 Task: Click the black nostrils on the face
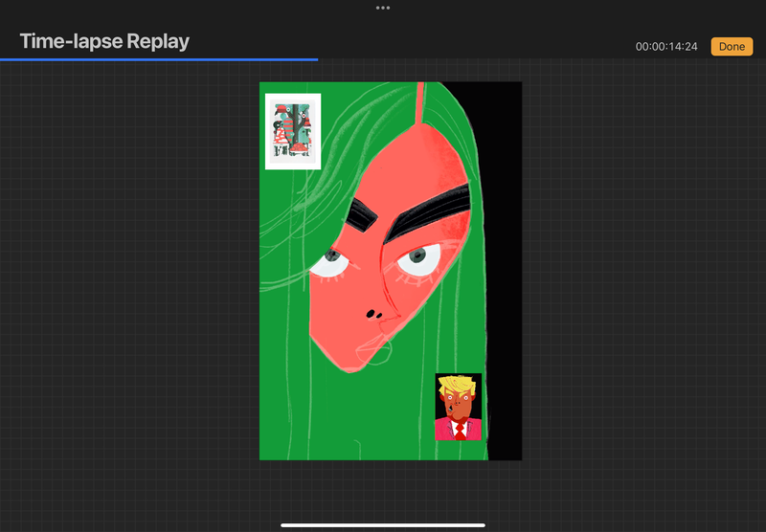click(372, 314)
